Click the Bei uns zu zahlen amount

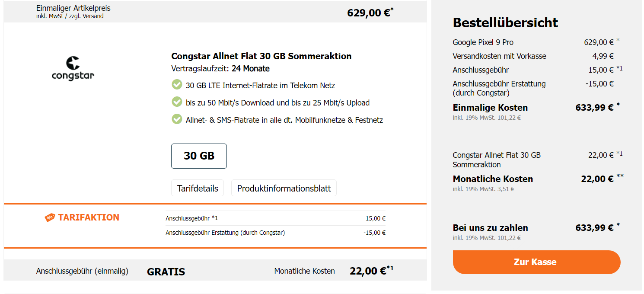pos(594,228)
